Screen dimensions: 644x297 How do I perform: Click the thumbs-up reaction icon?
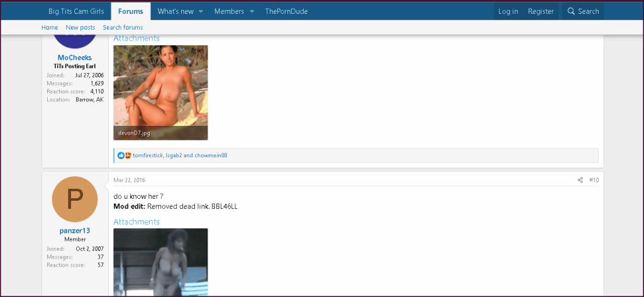click(x=121, y=155)
